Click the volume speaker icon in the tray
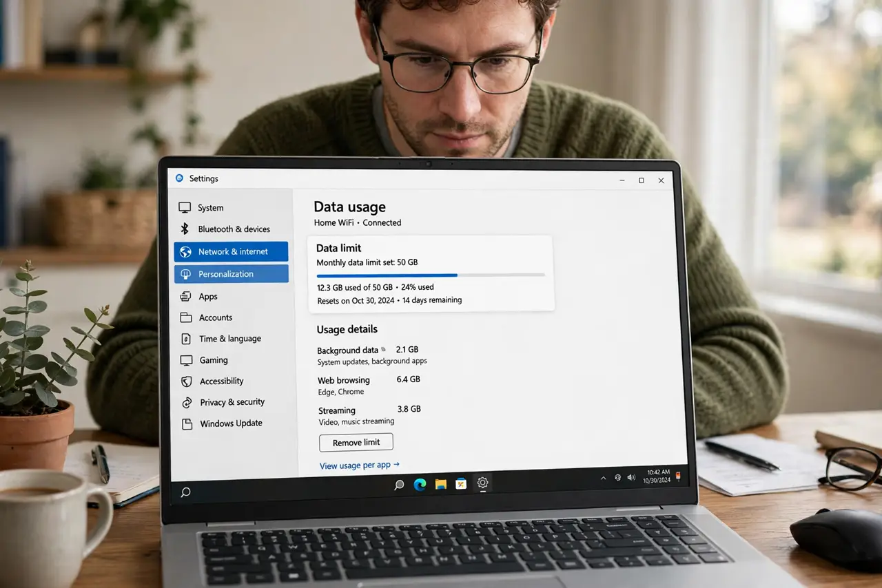The height and width of the screenshot is (588, 882). (630, 477)
